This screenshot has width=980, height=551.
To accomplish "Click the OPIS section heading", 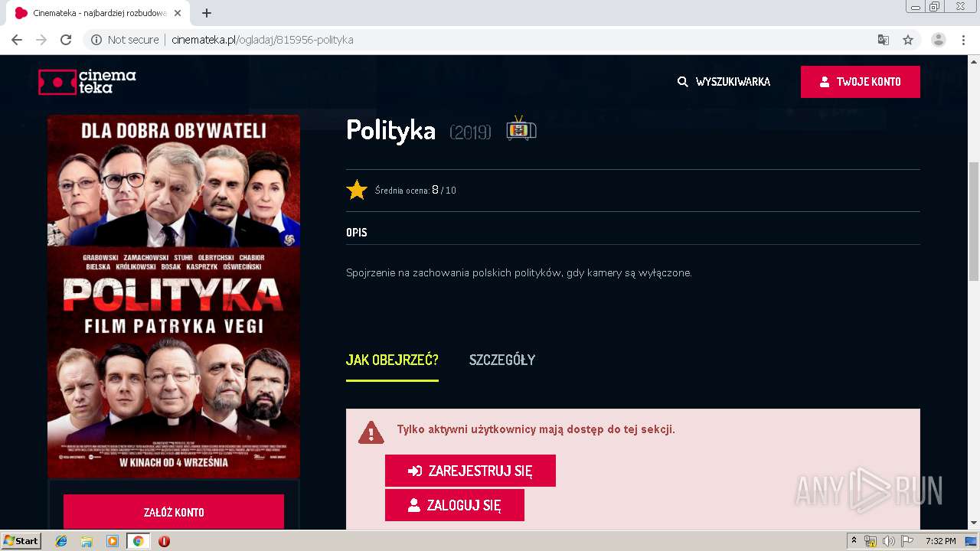I will 357,233.
